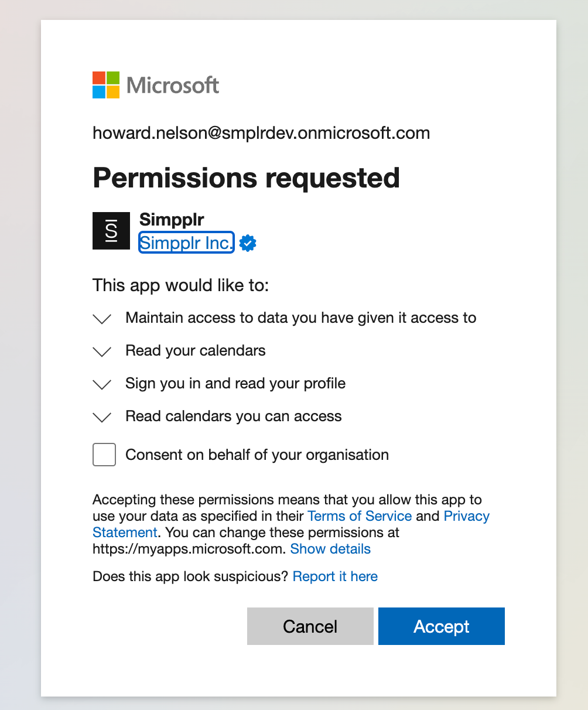Image resolution: width=588 pixels, height=710 pixels.
Task: Show details of the permissions
Action: pos(330,549)
